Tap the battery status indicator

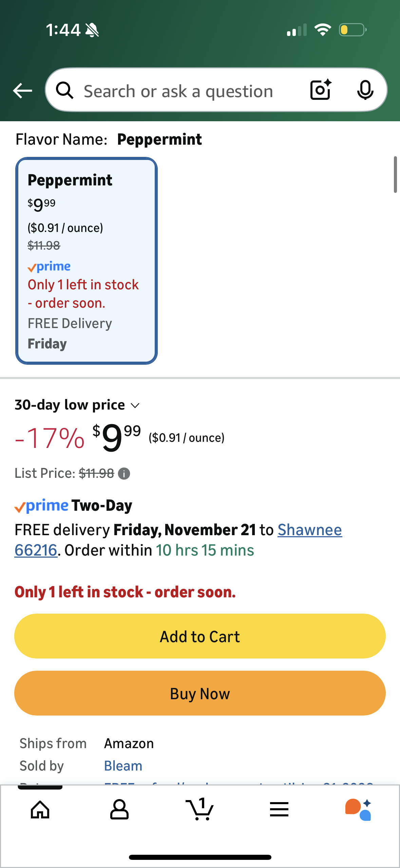[x=353, y=30]
